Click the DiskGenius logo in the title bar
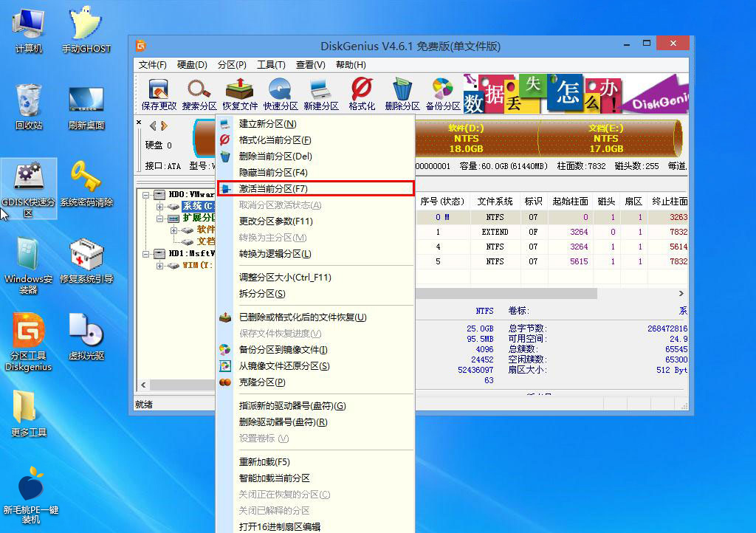The image size is (756, 533). 141,46
